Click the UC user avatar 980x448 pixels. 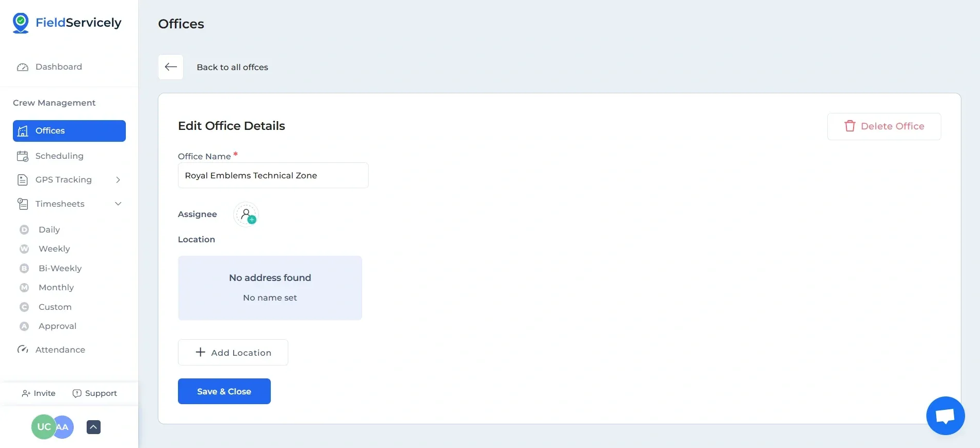[43, 427]
